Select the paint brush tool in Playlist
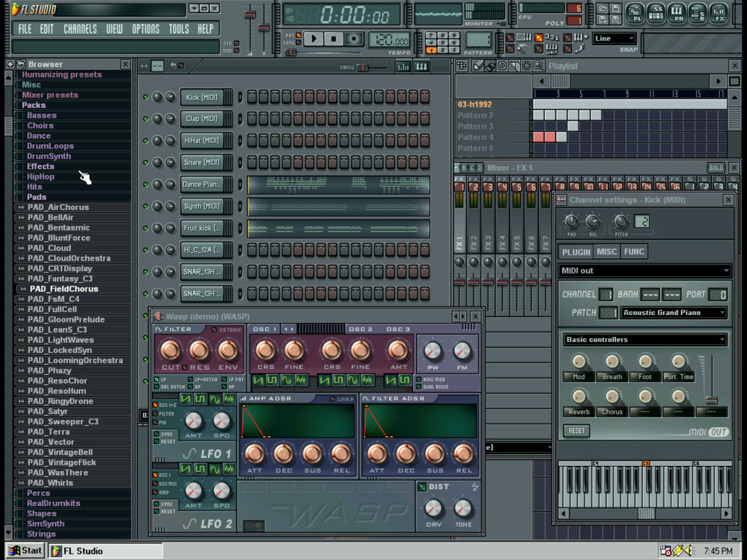 [x=489, y=66]
